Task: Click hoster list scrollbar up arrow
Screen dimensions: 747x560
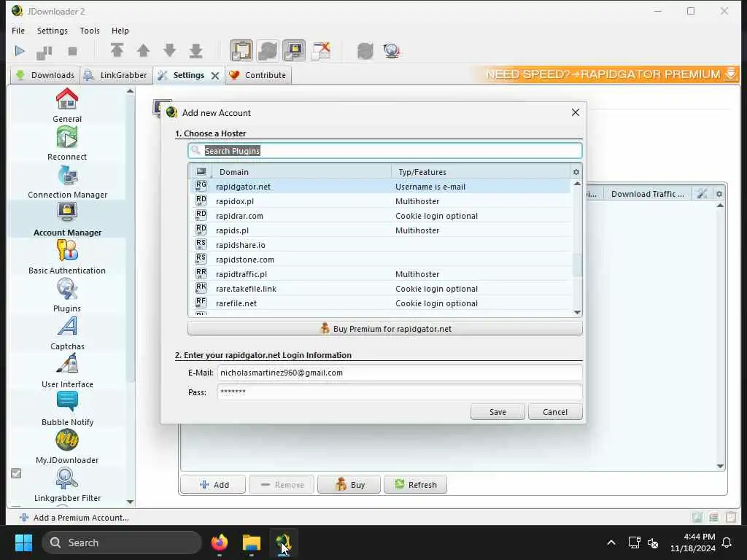Action: [x=578, y=183]
